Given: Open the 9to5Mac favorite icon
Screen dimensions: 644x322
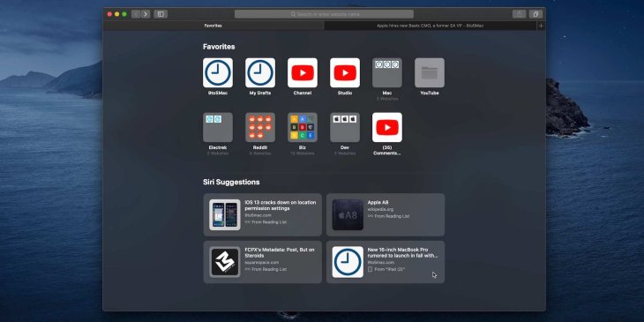Looking at the screenshot, I should click(218, 72).
